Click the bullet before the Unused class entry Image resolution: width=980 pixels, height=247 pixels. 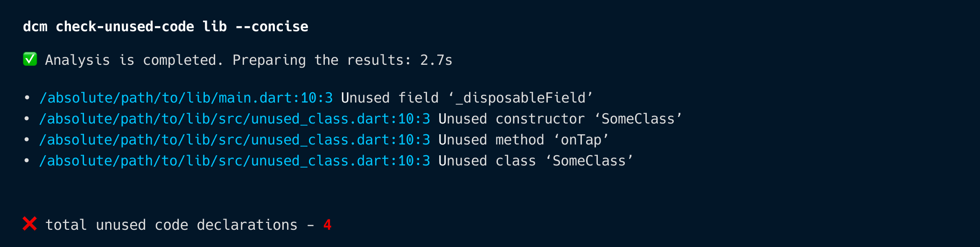(x=27, y=161)
